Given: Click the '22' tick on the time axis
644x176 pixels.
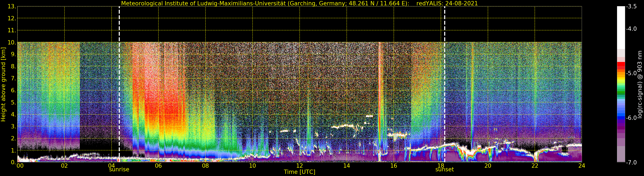Looking at the screenshot, I should (x=535, y=166).
